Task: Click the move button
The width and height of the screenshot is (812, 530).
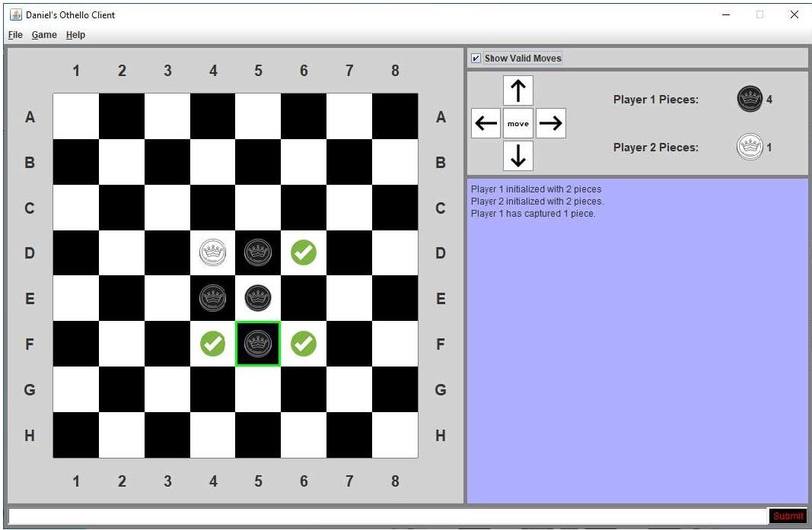Action: point(518,123)
